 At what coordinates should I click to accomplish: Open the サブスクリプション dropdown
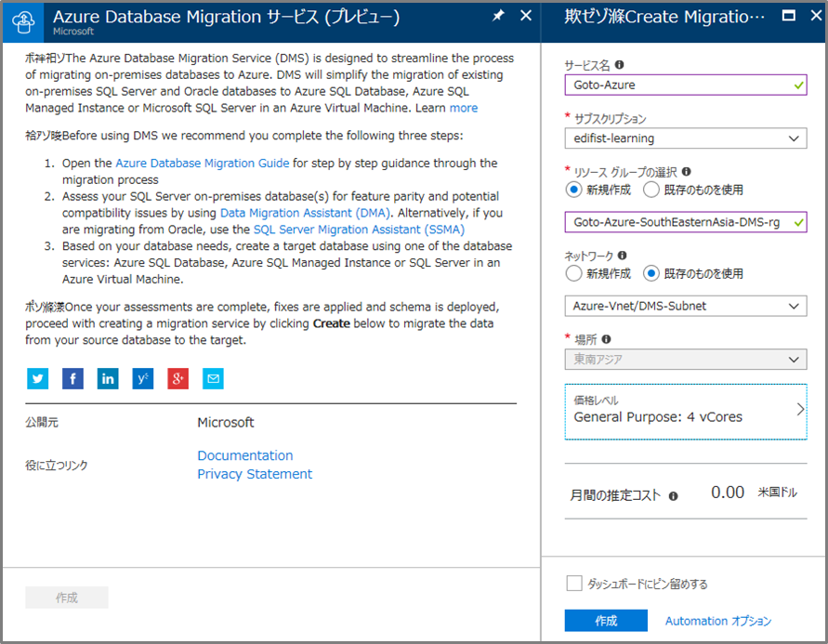[685, 138]
